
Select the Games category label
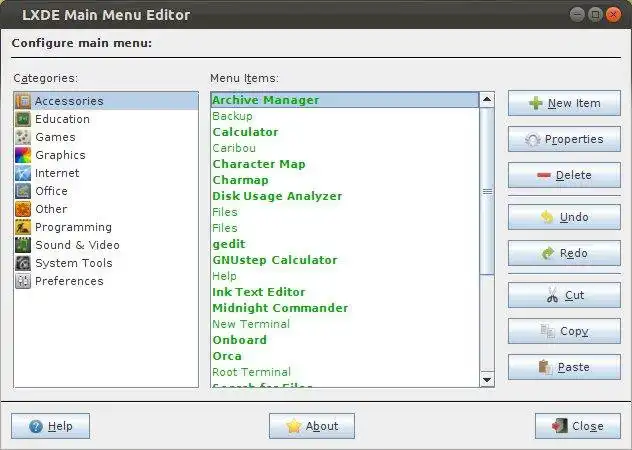pos(55,137)
